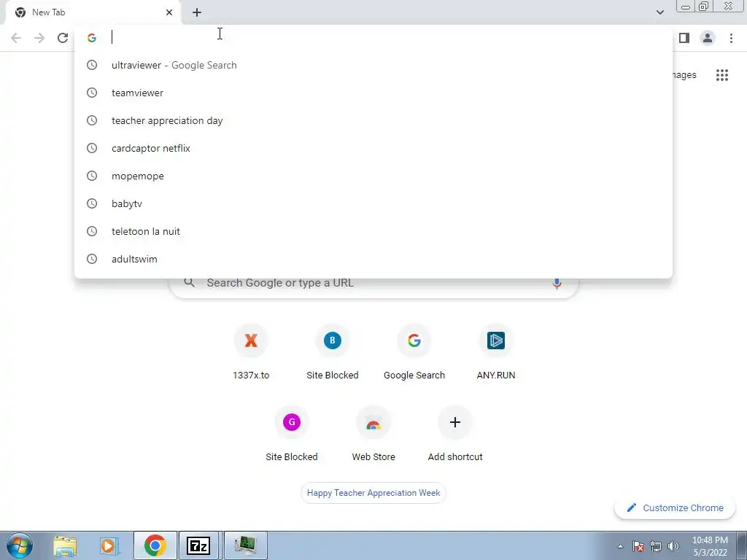Open the tab search dropdown chevron
Viewport: 747px width, 560px height.
[659, 12]
